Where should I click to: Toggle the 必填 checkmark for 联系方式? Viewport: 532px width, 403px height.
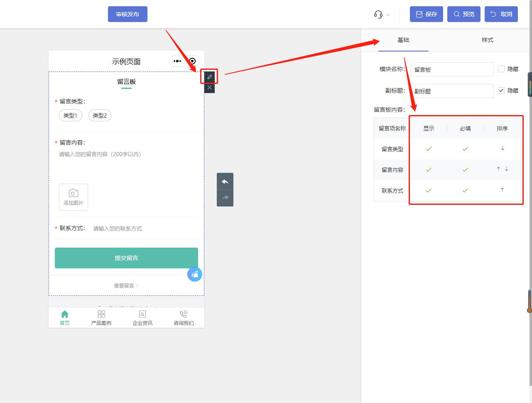465,190
